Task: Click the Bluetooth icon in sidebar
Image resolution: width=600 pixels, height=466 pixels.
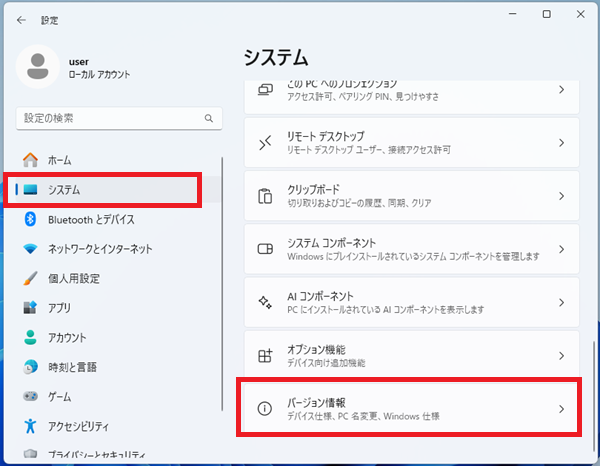Action: (x=30, y=219)
